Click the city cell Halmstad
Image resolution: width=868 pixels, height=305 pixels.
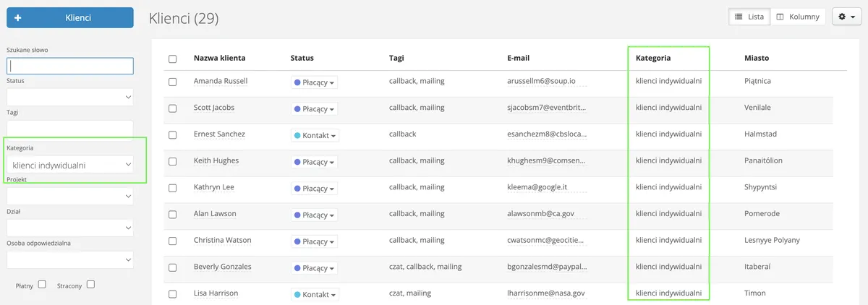coord(760,134)
